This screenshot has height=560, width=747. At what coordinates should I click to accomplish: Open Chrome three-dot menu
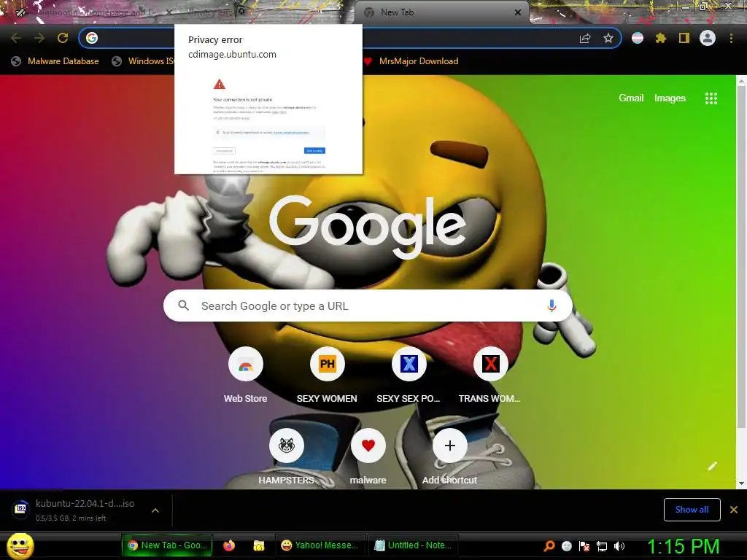tap(731, 38)
